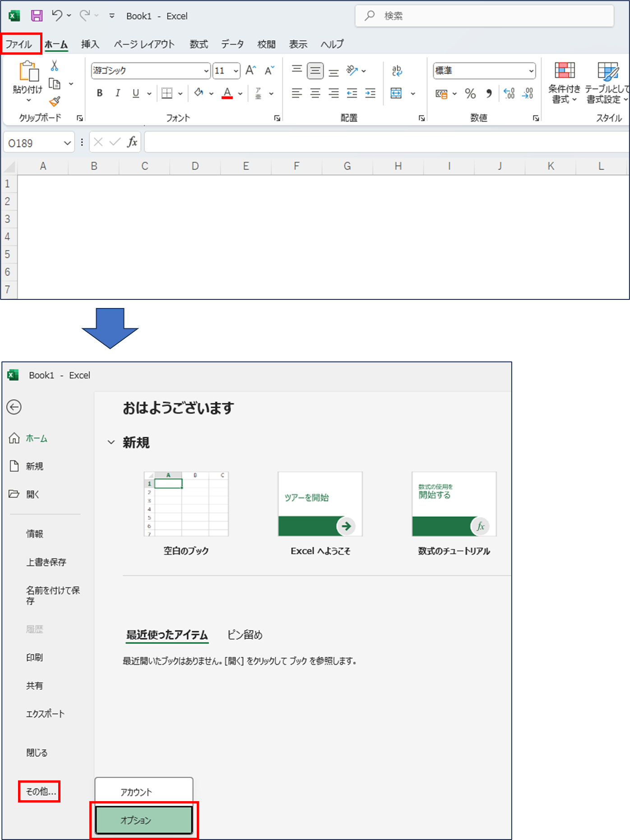Click the Increase Font Size icon

tap(251, 70)
